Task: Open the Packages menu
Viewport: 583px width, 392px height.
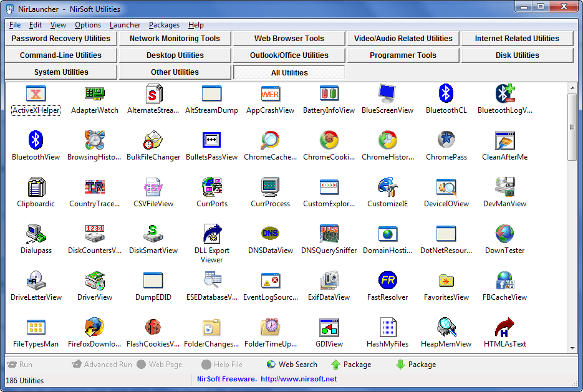Action: pos(164,25)
